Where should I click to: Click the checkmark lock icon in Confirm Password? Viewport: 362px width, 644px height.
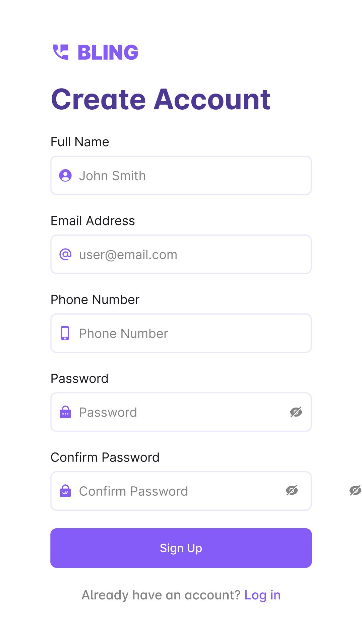65,491
